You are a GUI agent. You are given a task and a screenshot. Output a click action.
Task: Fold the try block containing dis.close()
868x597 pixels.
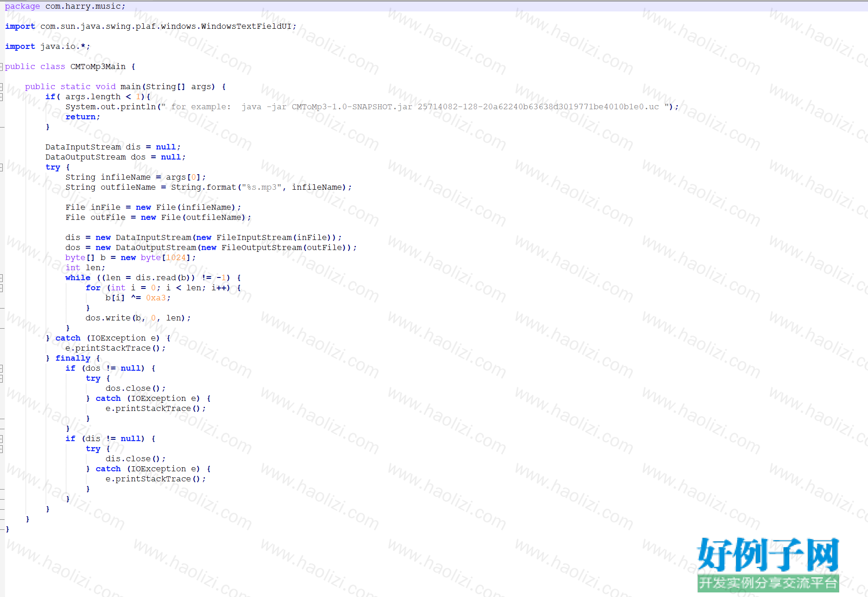point(1,449)
